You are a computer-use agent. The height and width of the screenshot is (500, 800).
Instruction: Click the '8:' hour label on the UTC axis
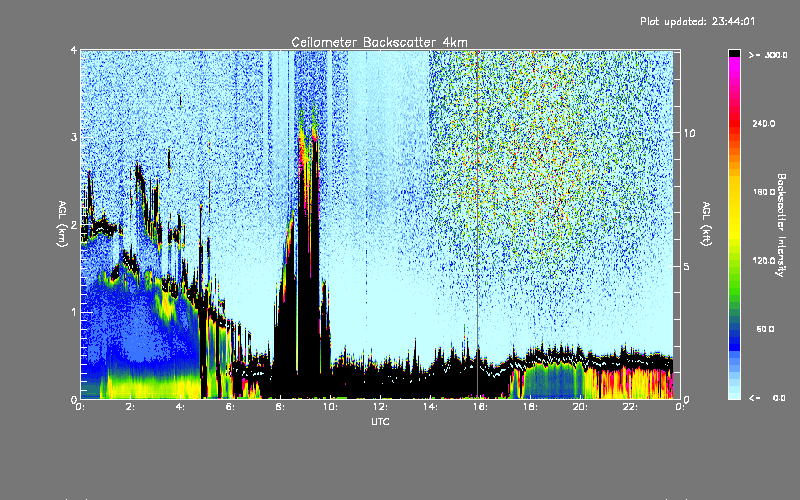[280, 407]
